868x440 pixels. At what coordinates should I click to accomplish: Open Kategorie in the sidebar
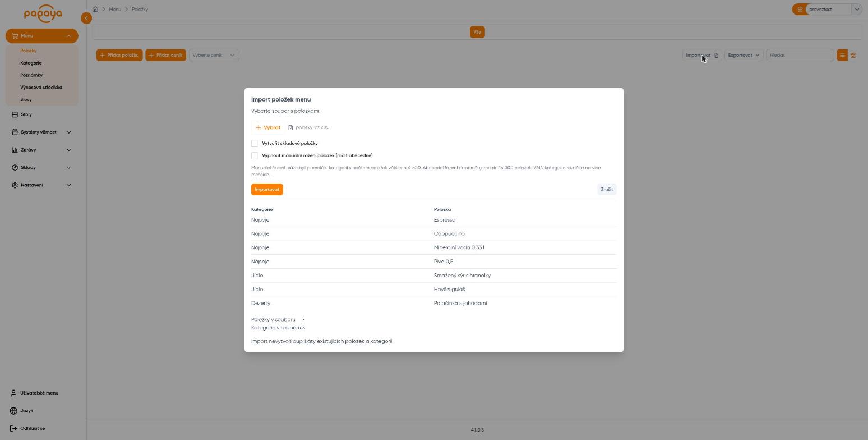point(31,63)
